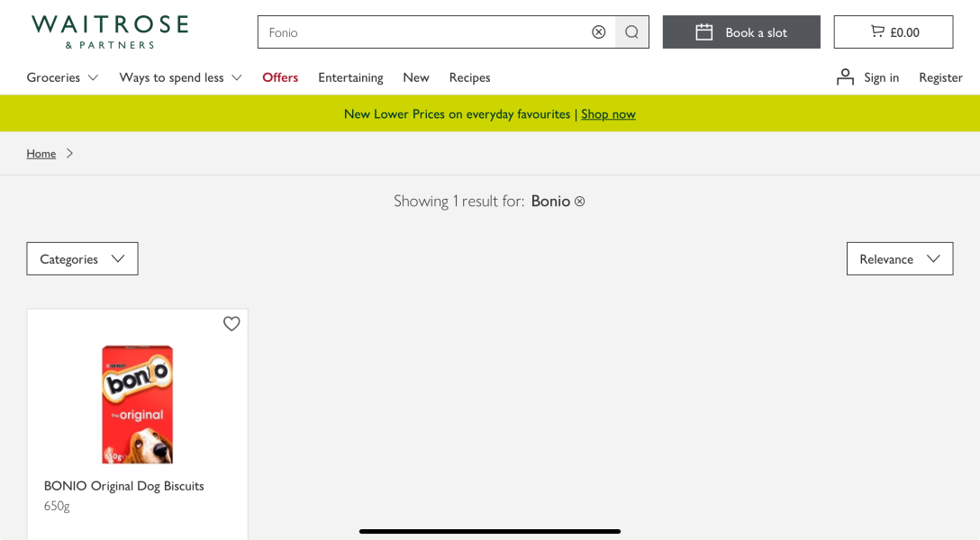
Task: Click the Waitrose & Partners logo
Action: click(110, 31)
